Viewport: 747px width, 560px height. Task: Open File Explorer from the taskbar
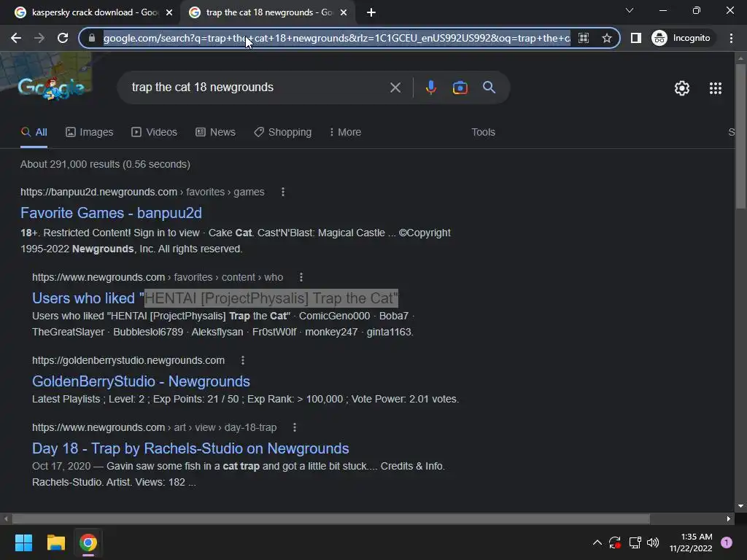55,542
